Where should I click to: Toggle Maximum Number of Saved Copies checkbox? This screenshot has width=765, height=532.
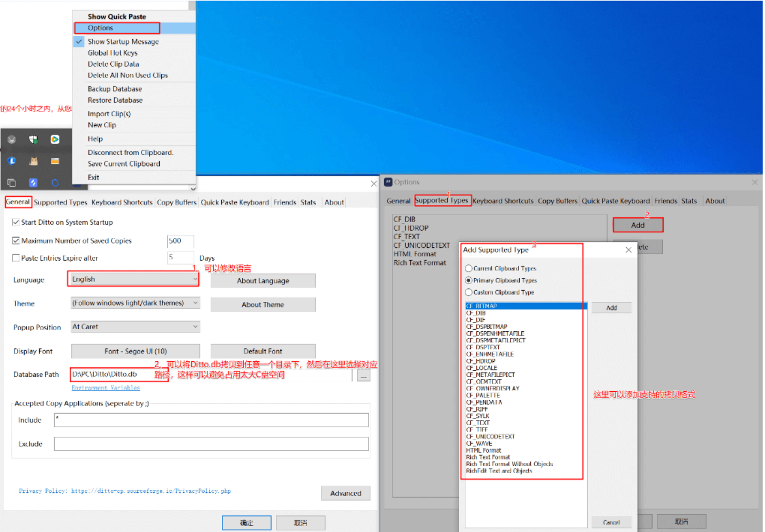pyautogui.click(x=16, y=241)
